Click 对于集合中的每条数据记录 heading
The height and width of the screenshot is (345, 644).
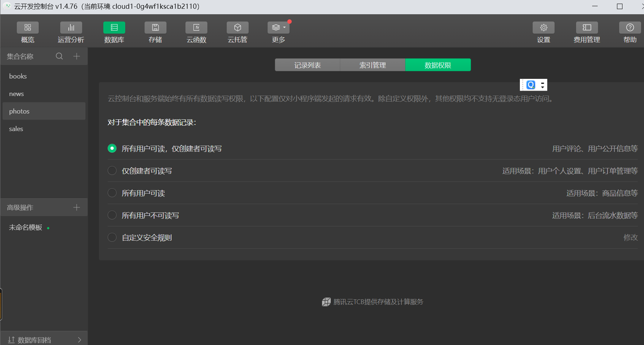click(x=152, y=122)
